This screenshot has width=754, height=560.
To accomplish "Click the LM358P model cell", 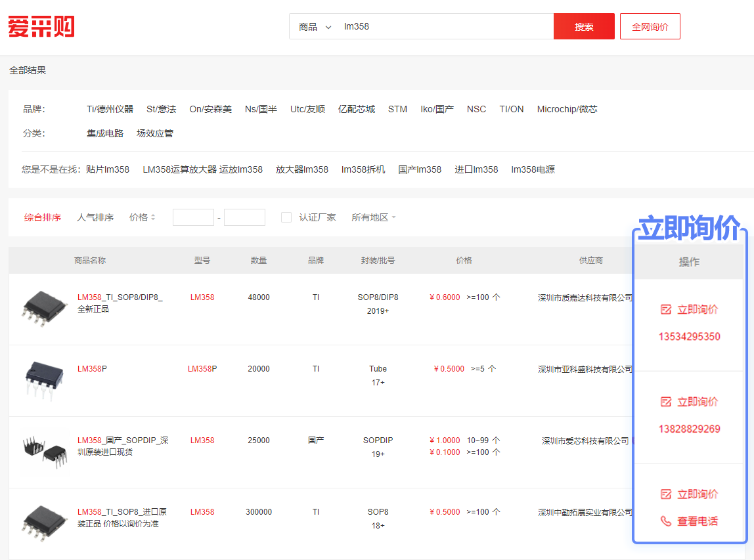I will 202,369.
